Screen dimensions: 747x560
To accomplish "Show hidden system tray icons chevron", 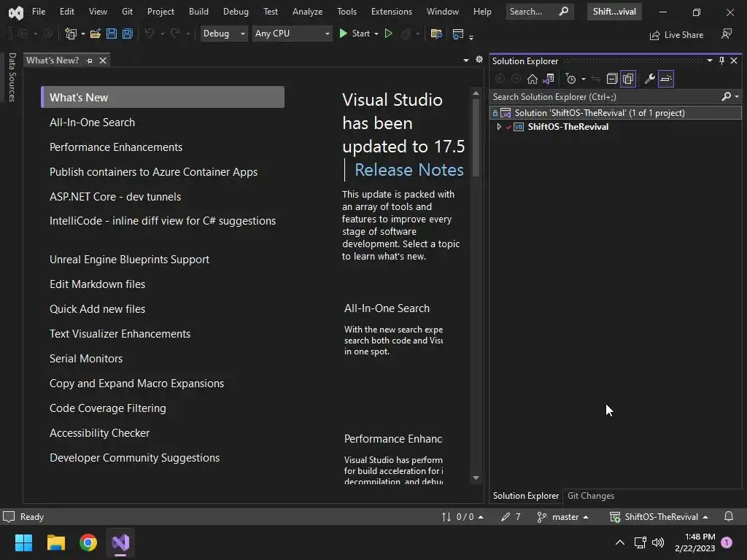I will pos(620,542).
